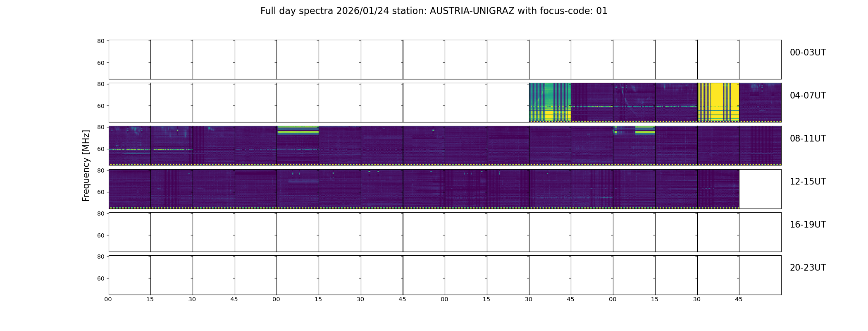Click the '80' tick label of the 00-03UT row
The image size is (868, 331).
pyautogui.click(x=100, y=41)
